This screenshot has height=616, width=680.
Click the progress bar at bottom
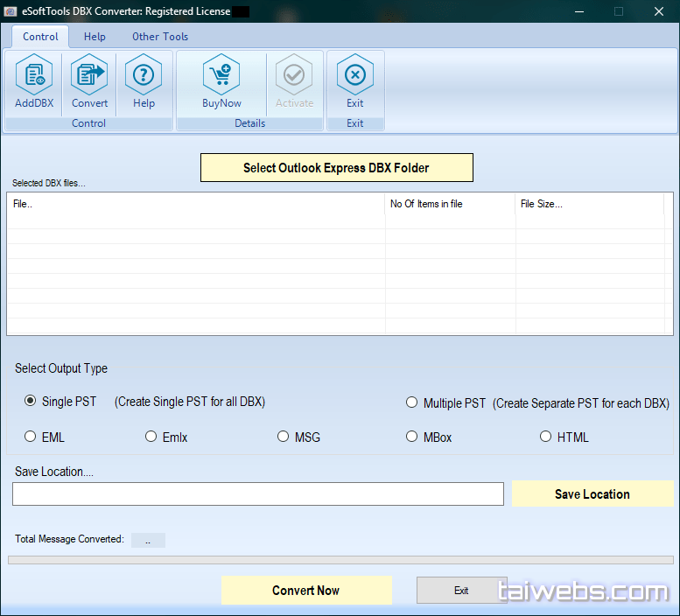coord(340,560)
